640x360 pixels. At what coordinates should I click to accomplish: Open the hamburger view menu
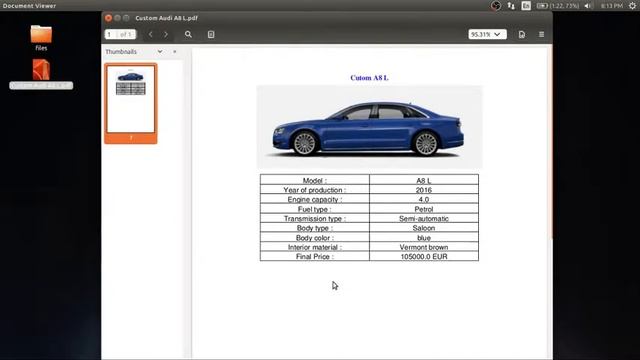pos(542,35)
